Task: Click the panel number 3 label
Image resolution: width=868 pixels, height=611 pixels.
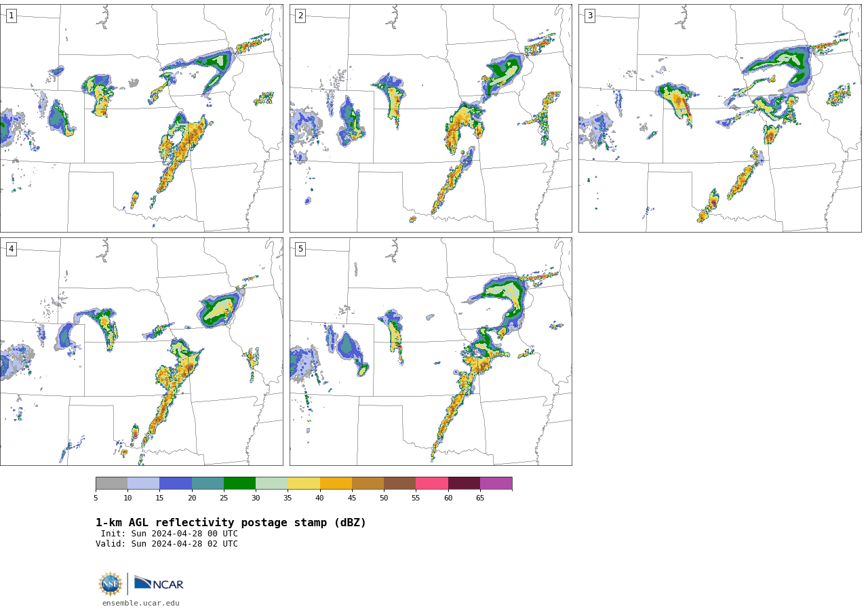Action: (x=589, y=16)
